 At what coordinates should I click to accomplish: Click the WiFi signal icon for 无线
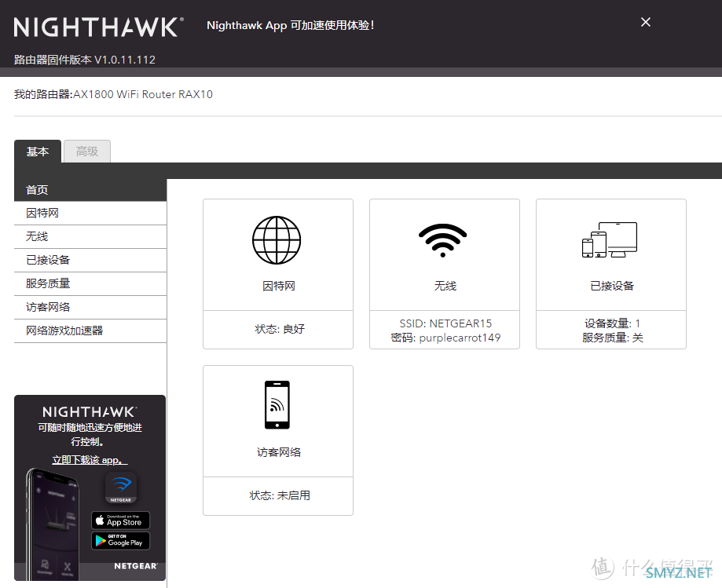[443, 241]
